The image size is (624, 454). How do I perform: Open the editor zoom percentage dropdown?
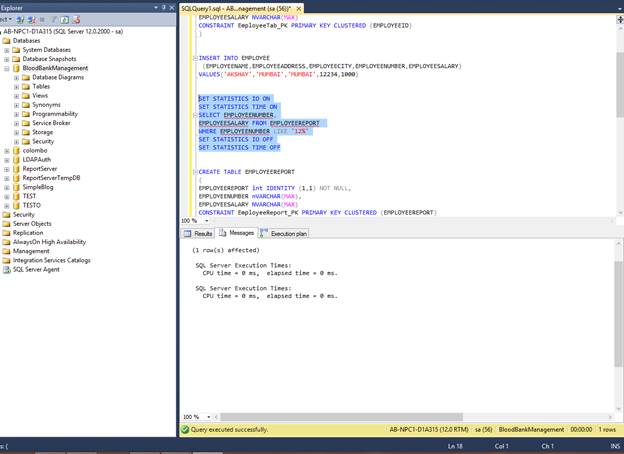204,221
